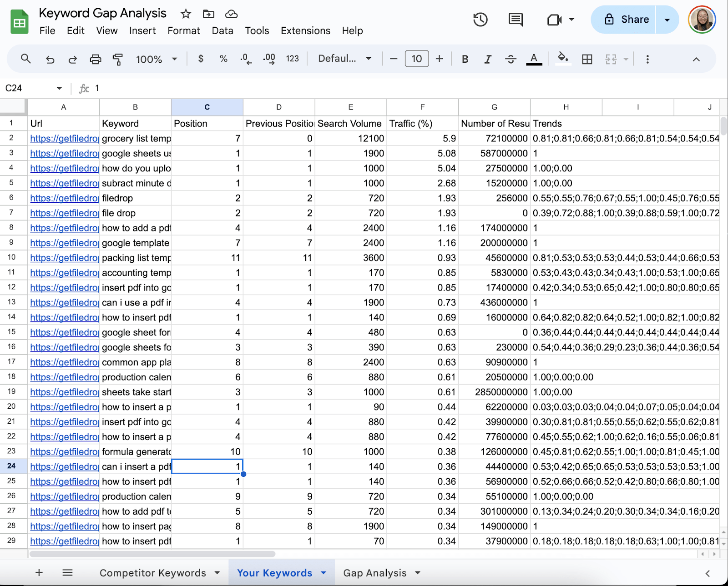Toggle bold formatting
The width and height of the screenshot is (728, 586).
click(465, 59)
